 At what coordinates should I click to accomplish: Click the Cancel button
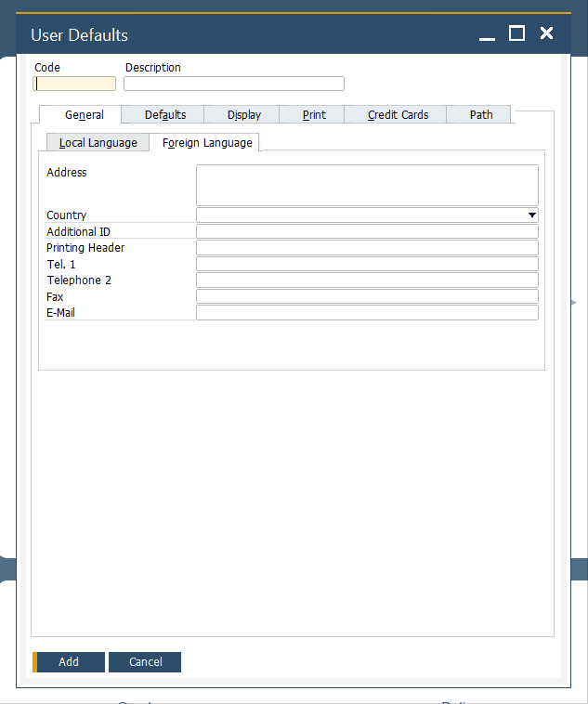click(x=145, y=662)
